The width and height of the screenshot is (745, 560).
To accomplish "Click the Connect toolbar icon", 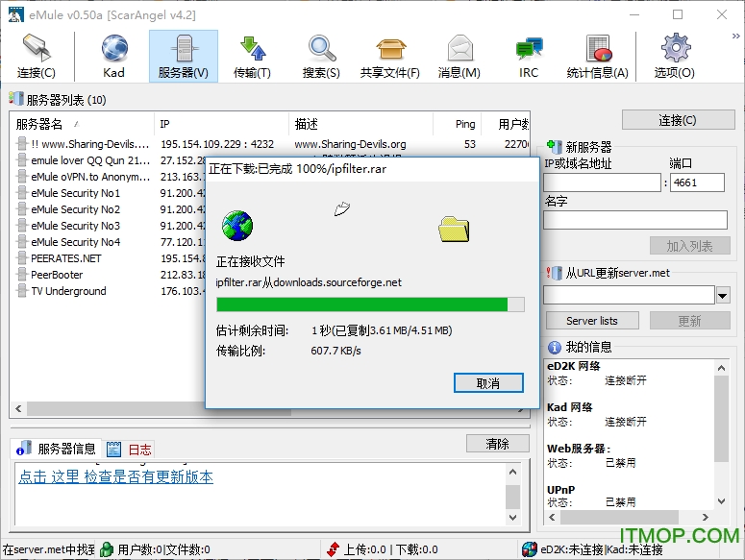I will pos(37,56).
